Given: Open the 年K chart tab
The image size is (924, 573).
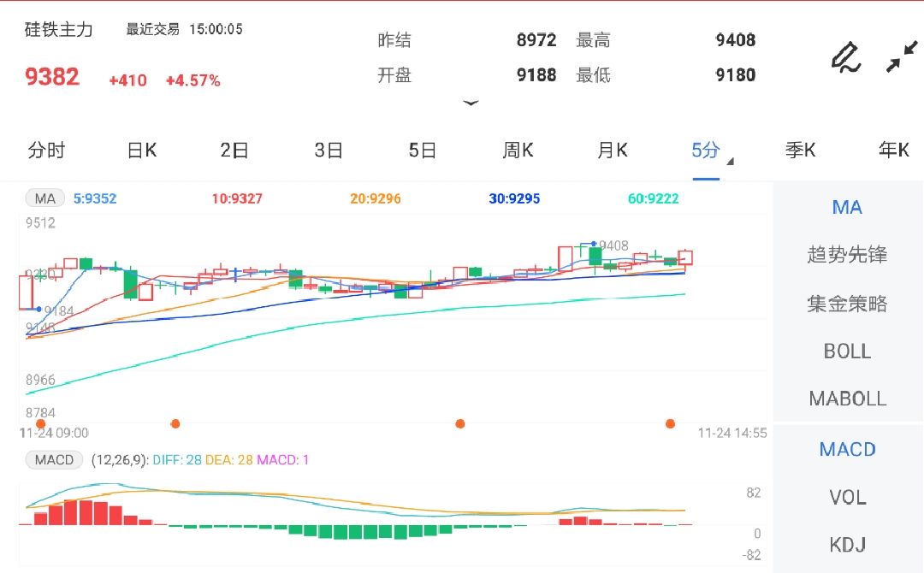Looking at the screenshot, I should click(894, 151).
